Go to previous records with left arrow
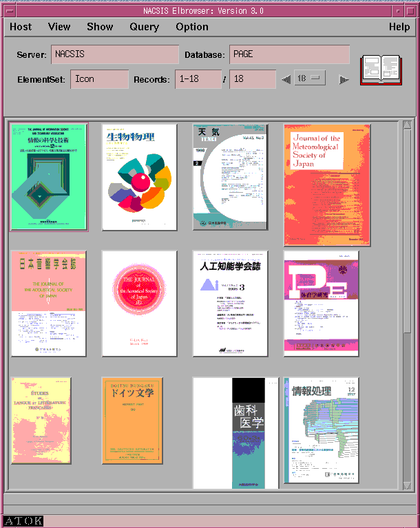420x528 pixels. 286,80
